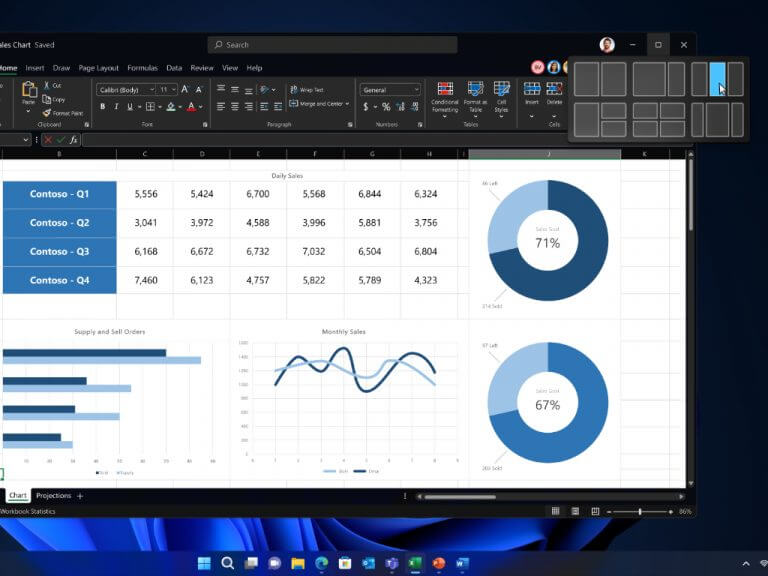Cut the selection with scissors icon

pyautogui.click(x=47, y=85)
